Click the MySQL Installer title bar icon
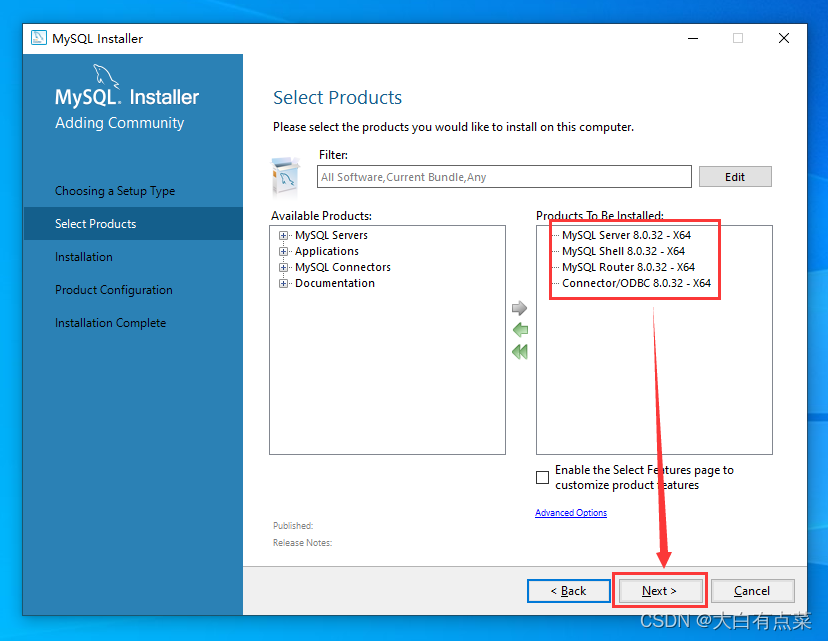The width and height of the screenshot is (828, 641). tap(39, 38)
